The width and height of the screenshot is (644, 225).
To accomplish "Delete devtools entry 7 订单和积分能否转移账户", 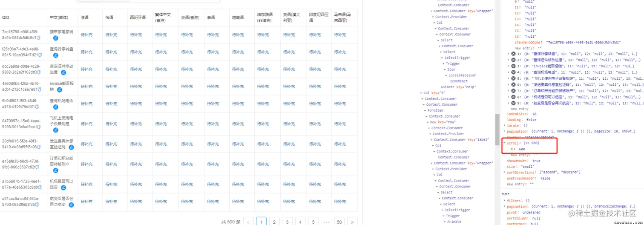I will click(513, 91).
